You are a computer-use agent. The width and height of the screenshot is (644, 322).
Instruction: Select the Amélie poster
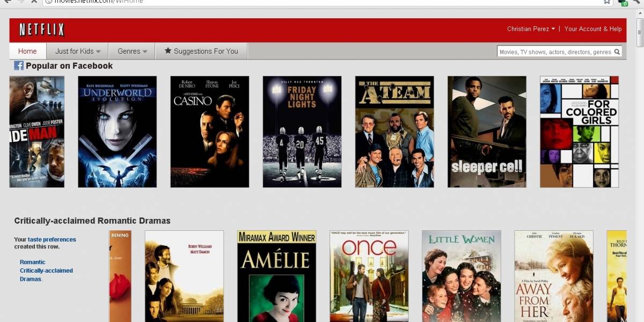tap(277, 276)
